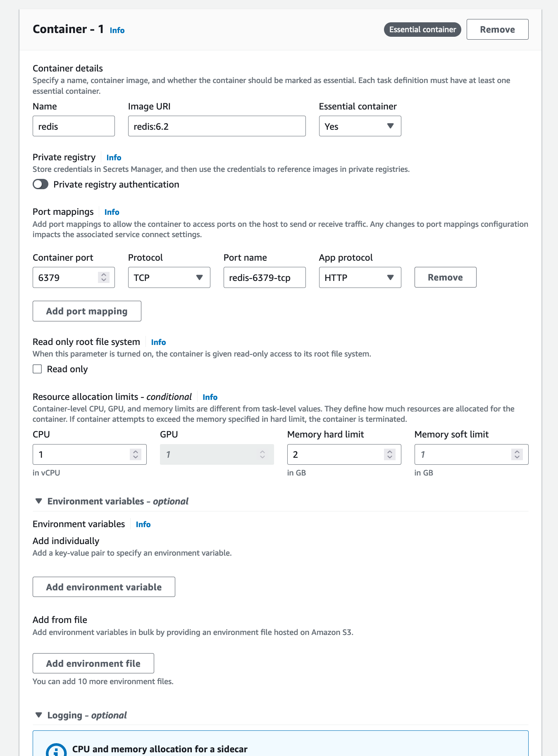Open the Protocol TCP dropdown
This screenshot has height=756, width=558.
coord(169,277)
